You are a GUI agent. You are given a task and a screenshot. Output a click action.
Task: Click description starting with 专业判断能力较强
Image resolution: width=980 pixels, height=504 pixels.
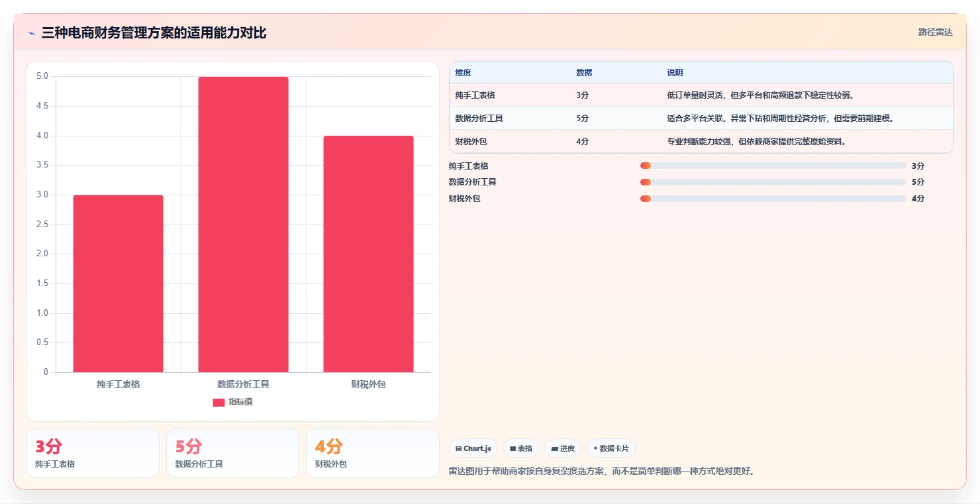(757, 142)
